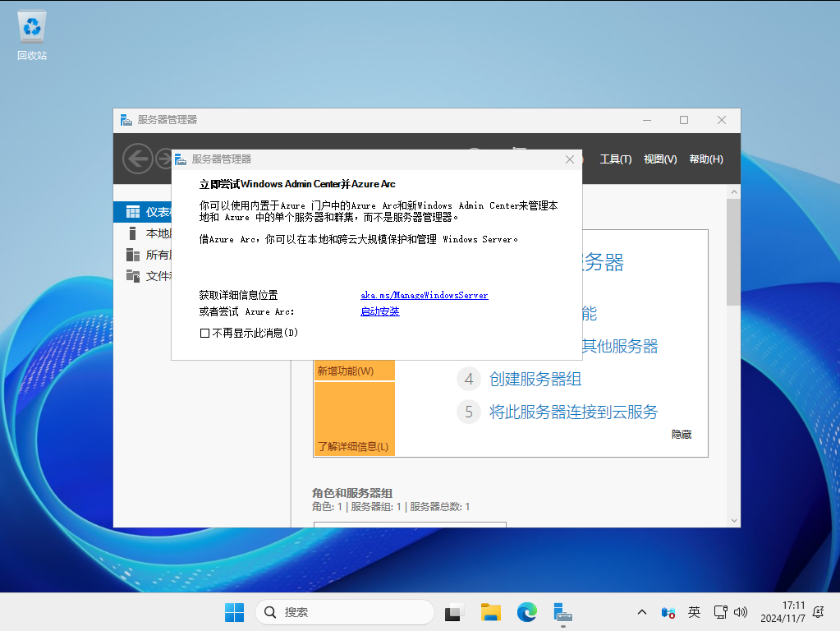Select the Dashboard icon in the sidebar
Screen dimensions: 840x631
132,212
